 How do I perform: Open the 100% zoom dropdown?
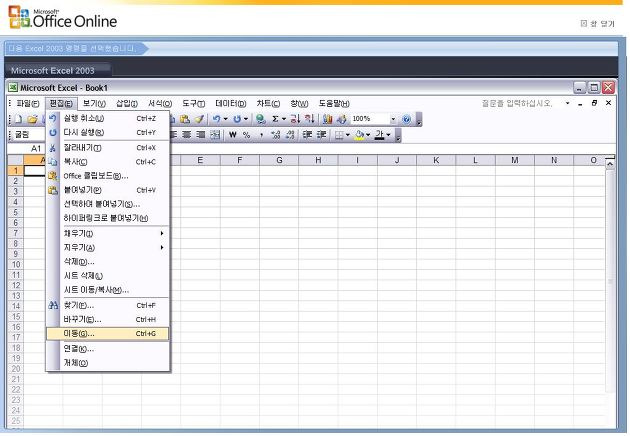pos(393,119)
